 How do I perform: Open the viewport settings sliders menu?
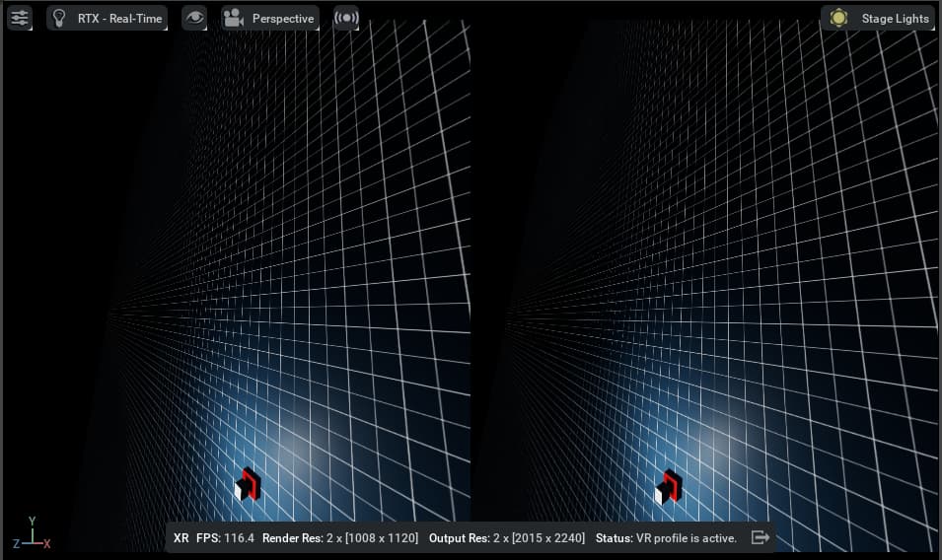(x=20, y=18)
